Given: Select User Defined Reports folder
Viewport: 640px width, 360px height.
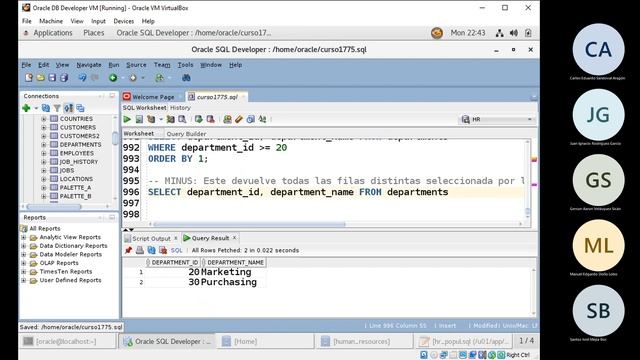Looking at the screenshot, I should click(70, 280).
